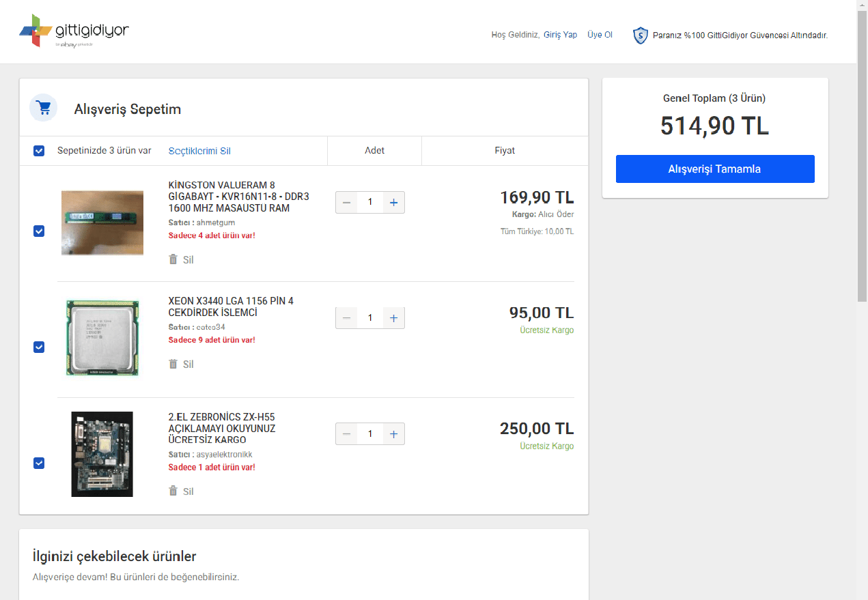Click the Seçtiklerimi Sil link

tap(199, 151)
